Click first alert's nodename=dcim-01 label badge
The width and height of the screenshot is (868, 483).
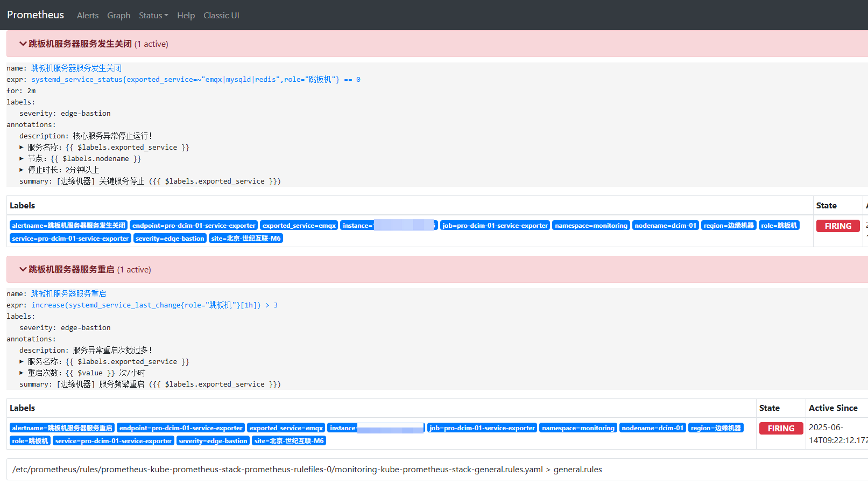click(665, 226)
